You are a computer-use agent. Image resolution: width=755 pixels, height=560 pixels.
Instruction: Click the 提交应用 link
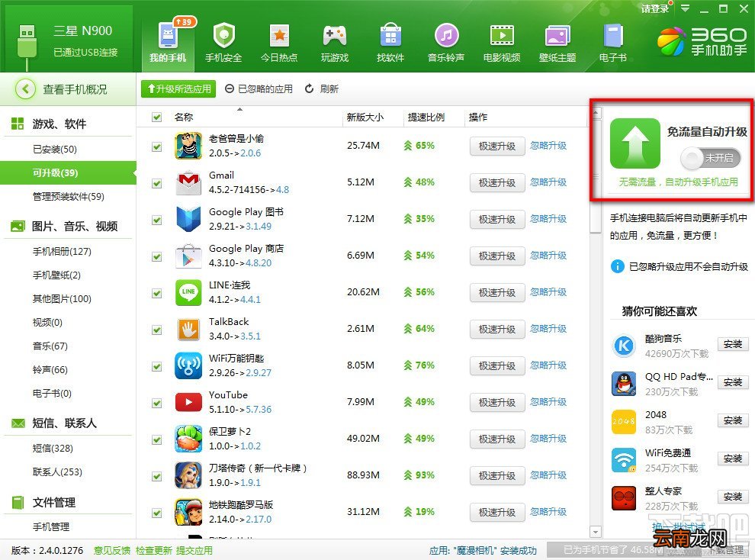pyautogui.click(x=194, y=550)
